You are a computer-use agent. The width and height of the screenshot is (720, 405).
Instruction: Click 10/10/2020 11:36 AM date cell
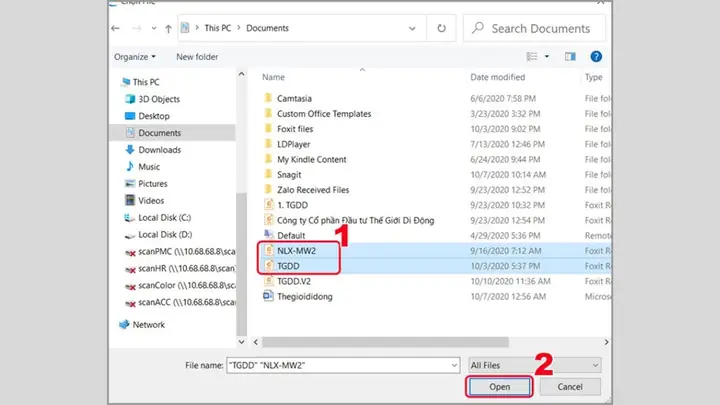(510, 281)
